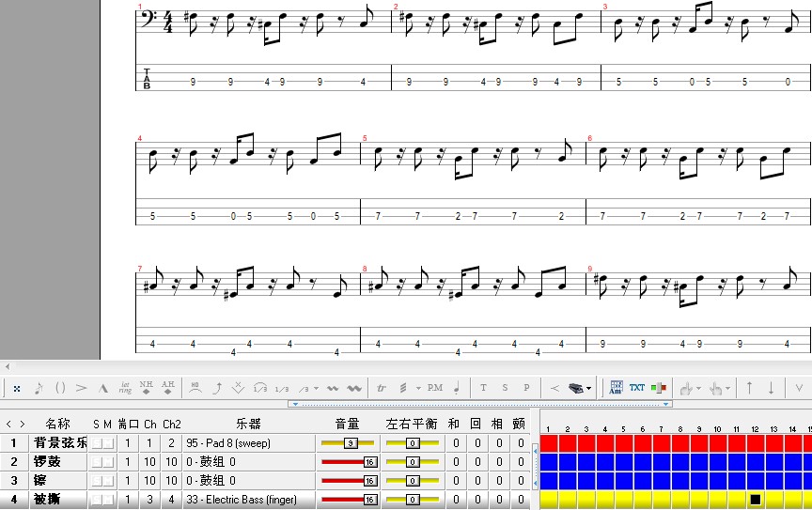Toggle solo for track 4 被撕

pos(97,500)
